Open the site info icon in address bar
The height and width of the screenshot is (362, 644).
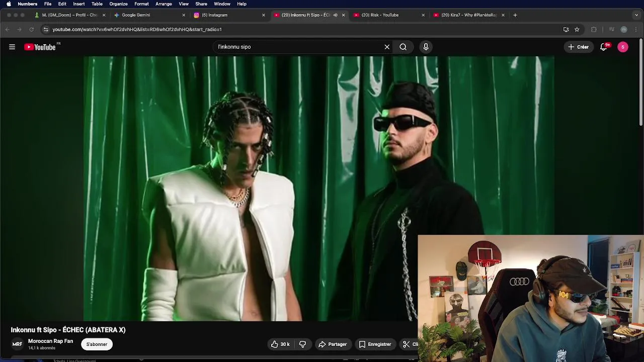click(x=45, y=29)
